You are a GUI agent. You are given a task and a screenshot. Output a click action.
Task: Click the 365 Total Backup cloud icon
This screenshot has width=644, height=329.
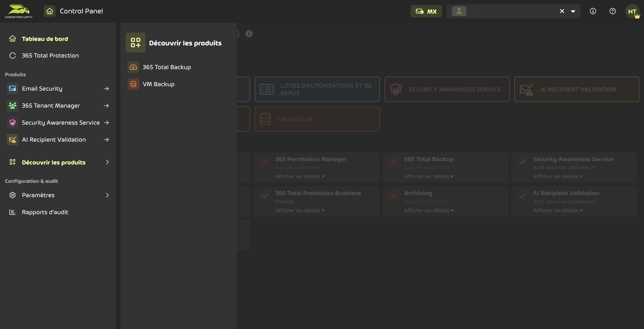(x=133, y=67)
